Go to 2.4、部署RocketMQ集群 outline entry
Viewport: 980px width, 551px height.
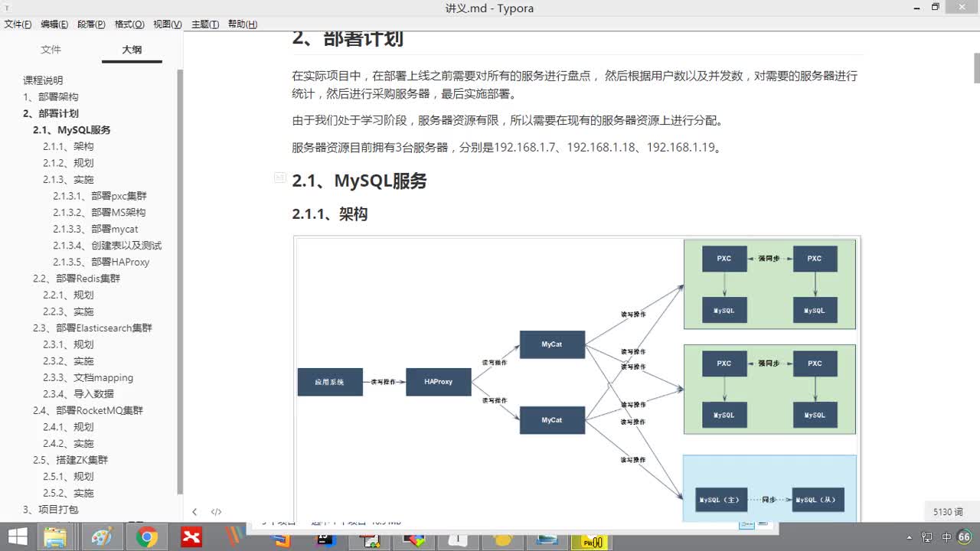click(x=88, y=410)
